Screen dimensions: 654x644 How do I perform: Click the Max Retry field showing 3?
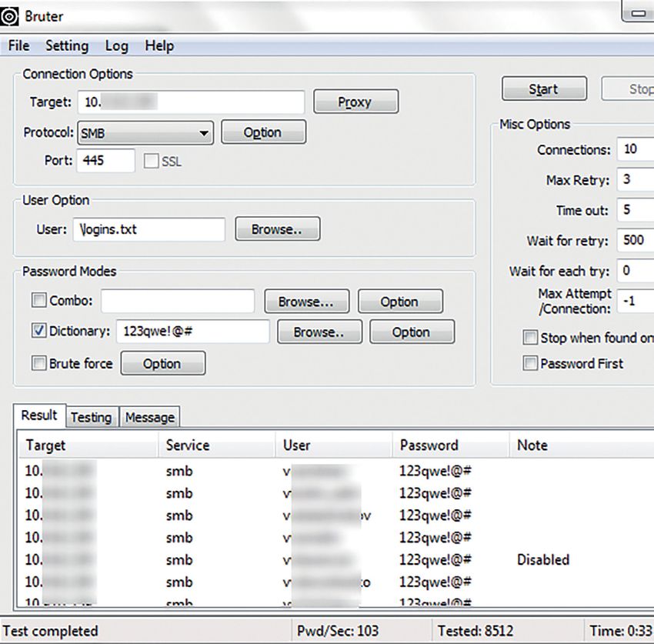(636, 179)
